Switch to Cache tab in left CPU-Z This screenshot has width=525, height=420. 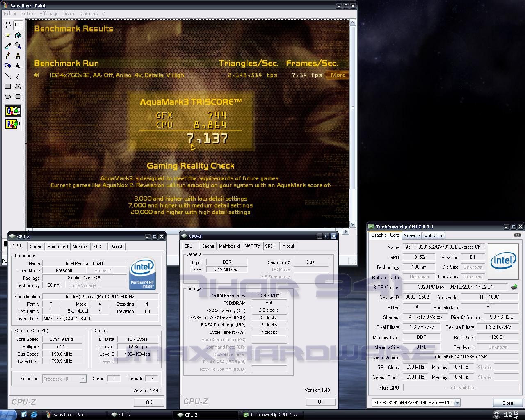tap(36, 247)
